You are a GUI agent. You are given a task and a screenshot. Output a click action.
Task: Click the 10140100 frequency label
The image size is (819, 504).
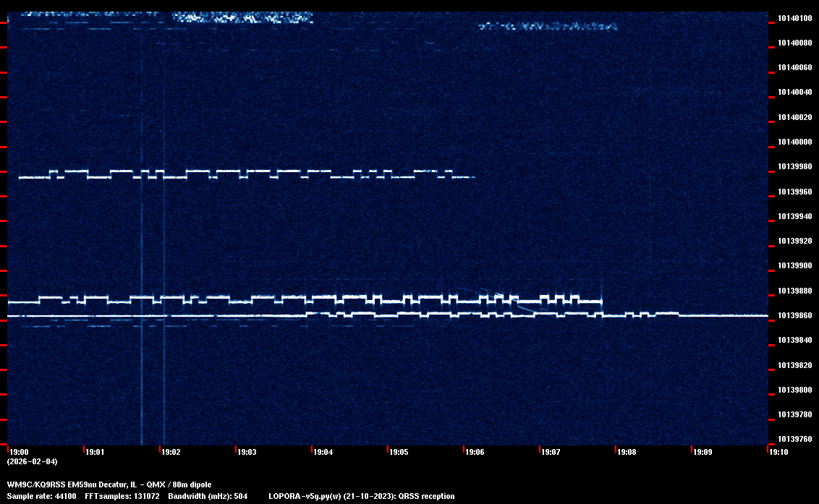(x=794, y=18)
